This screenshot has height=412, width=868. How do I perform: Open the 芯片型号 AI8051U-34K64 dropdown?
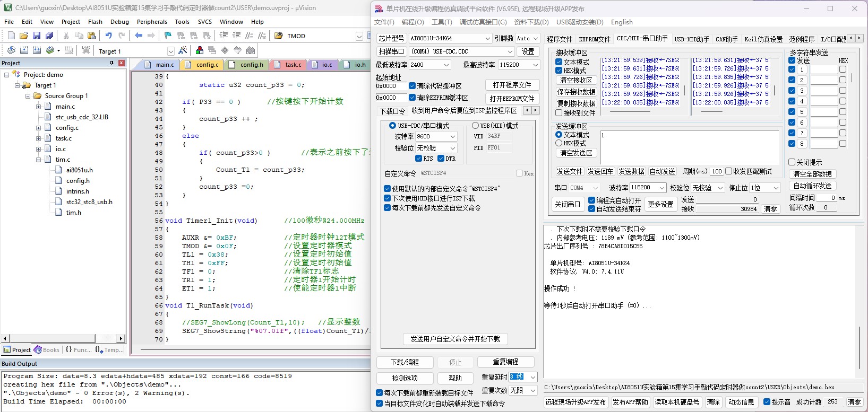point(450,38)
